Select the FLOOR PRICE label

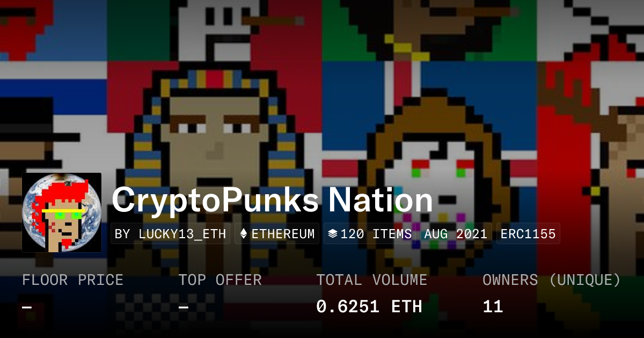(x=72, y=280)
